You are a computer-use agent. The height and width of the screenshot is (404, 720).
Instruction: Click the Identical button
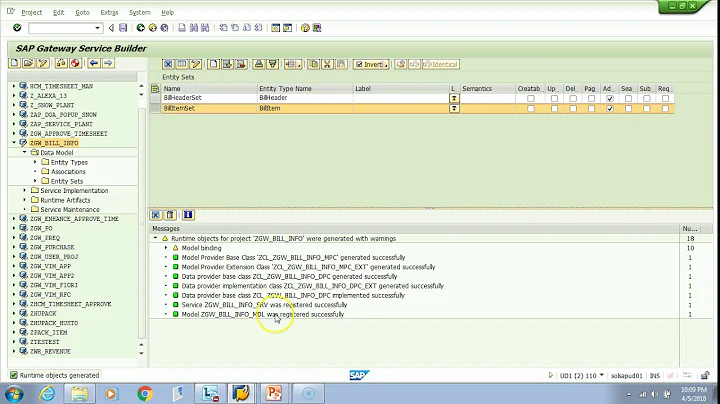pos(441,64)
